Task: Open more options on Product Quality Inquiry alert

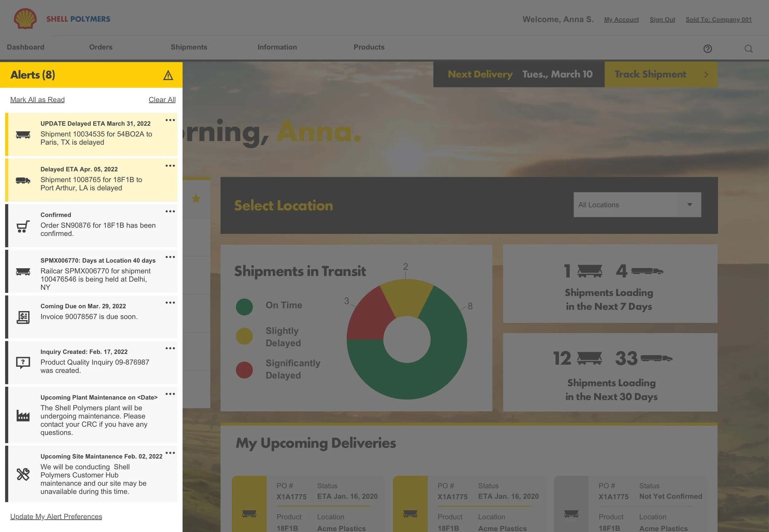Action: pos(170,348)
